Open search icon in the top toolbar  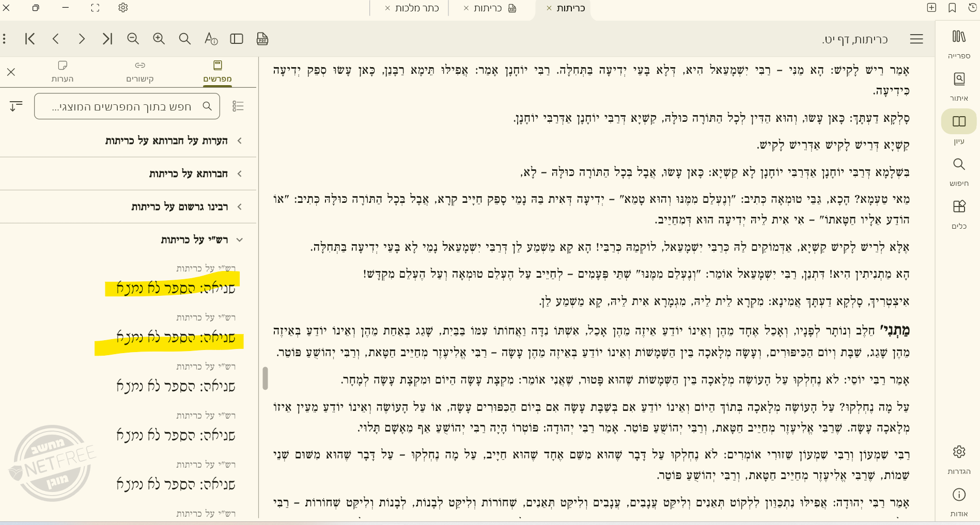(184, 39)
